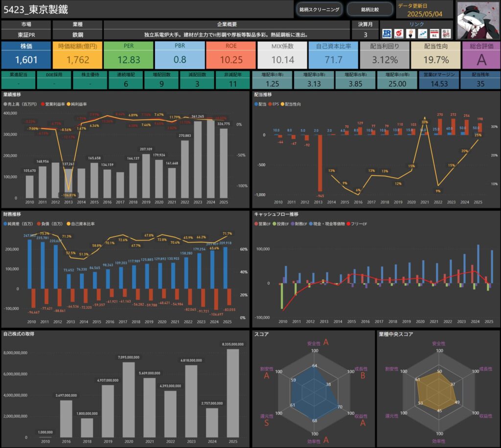Select the 361,245 revenue bar in 業績推移
This screenshot has width=501, height=448.
[x=198, y=159]
